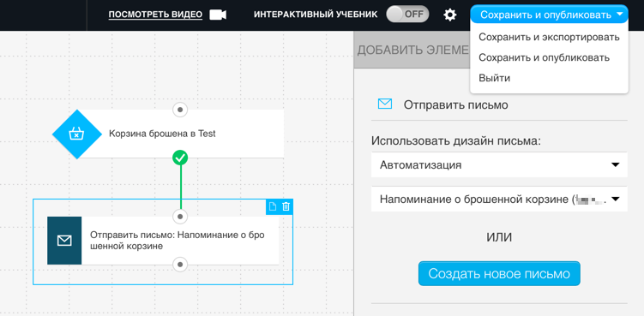Image resolution: width=644 pixels, height=316 pixels.
Task: Select Выйти from the dropdown menu
Action: click(x=495, y=78)
